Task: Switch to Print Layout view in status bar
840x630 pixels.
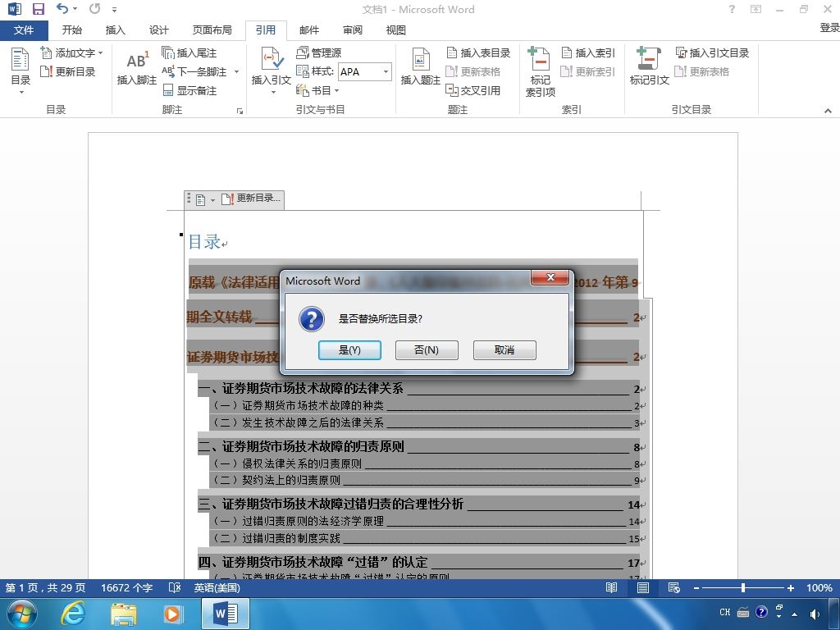Action: pyautogui.click(x=643, y=587)
